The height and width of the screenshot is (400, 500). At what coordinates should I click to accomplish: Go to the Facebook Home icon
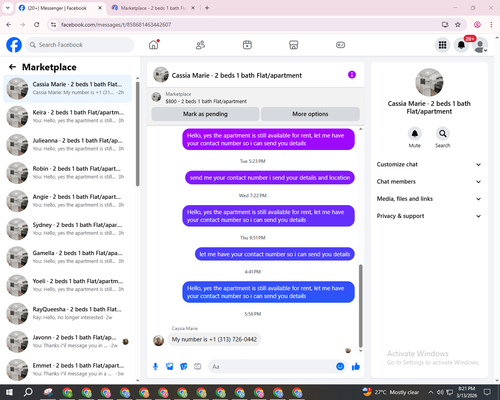tap(154, 45)
